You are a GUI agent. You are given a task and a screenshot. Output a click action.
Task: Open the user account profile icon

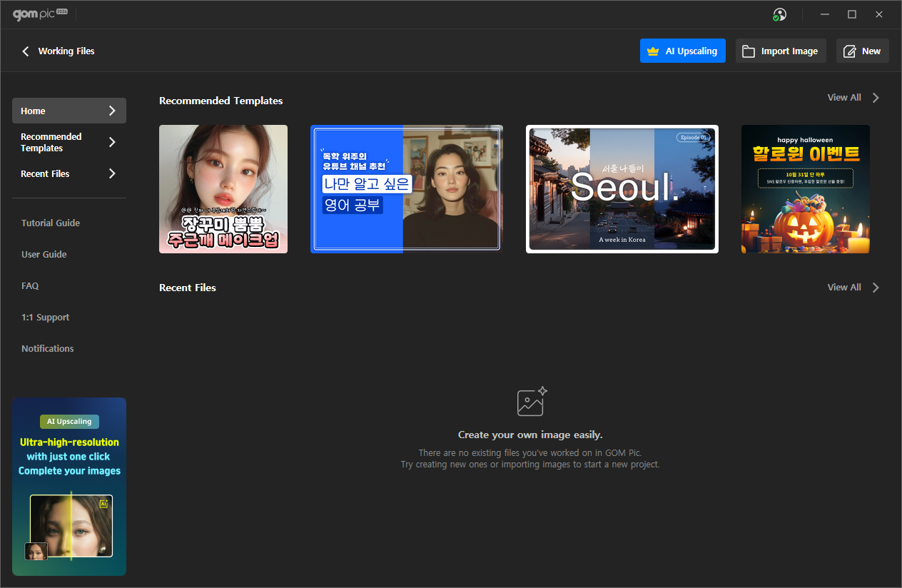pyautogui.click(x=779, y=14)
